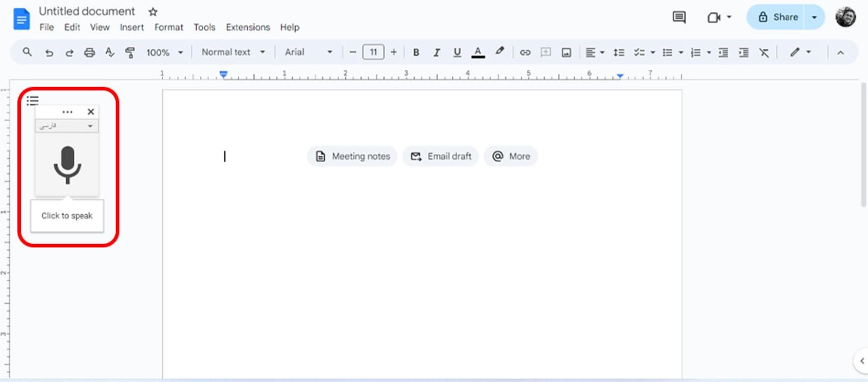Open the Google Docs home icon
Screen dimensions: 868x382
pos(21,19)
